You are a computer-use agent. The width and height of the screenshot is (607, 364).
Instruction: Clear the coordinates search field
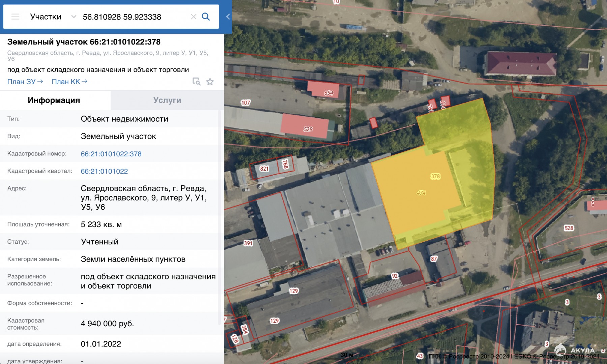pos(193,17)
